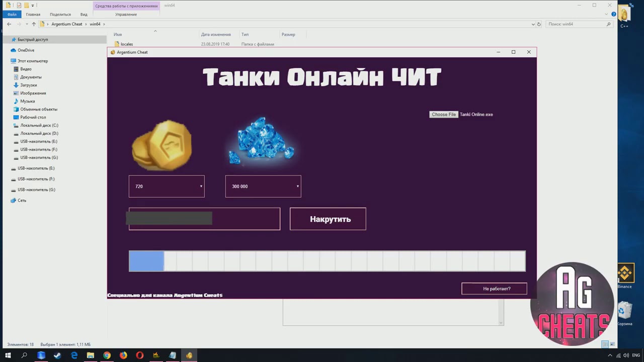
Task: Open the Видео folder in navigation pane
Action: (26, 69)
